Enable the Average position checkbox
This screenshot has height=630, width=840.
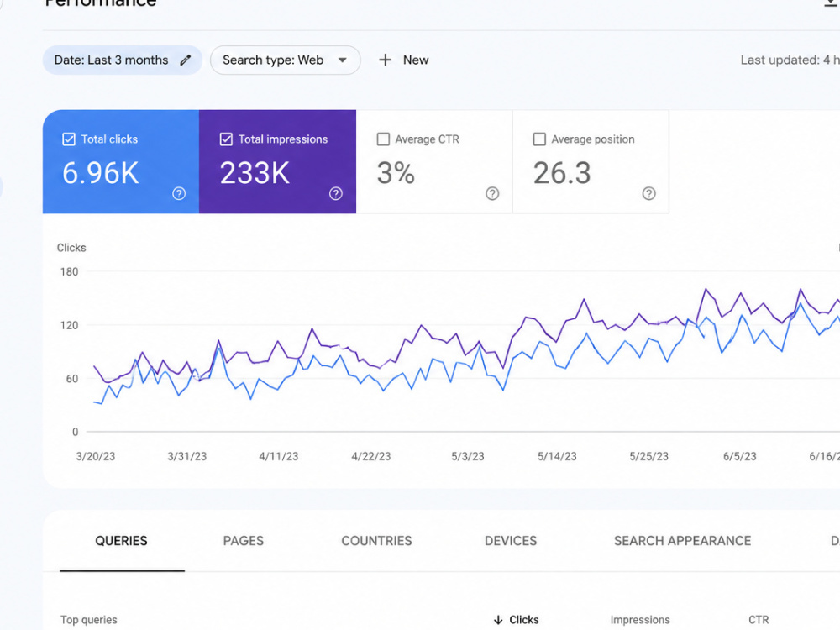coord(539,139)
